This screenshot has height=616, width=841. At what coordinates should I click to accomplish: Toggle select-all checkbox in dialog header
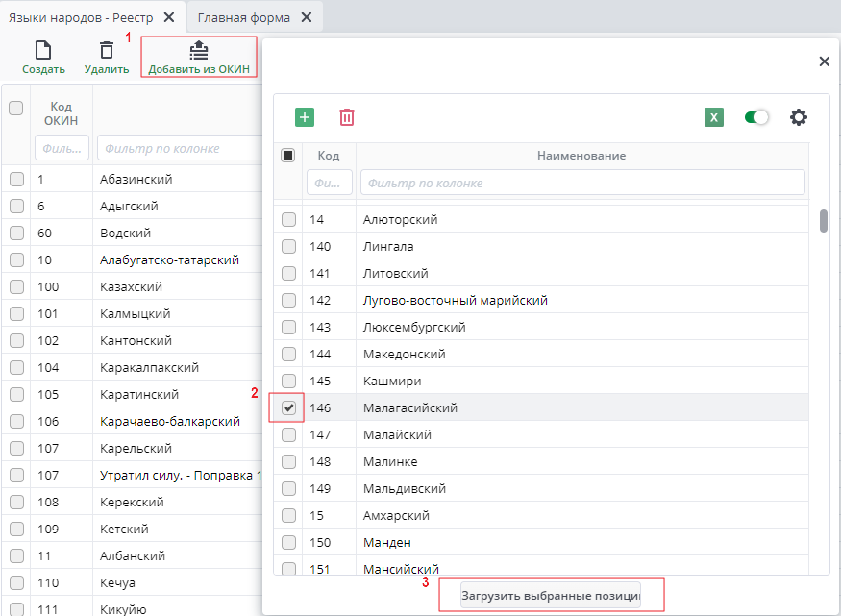288,156
